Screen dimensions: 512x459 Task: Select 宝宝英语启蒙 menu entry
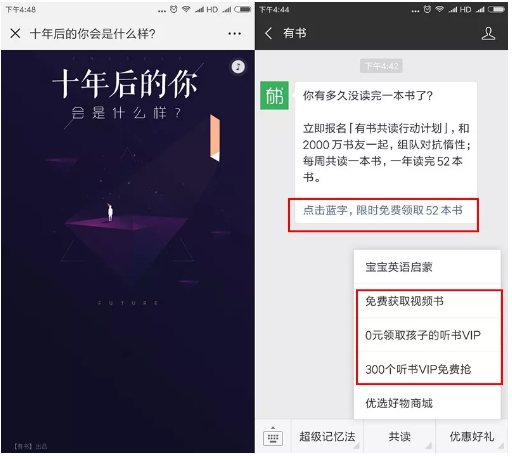pyautogui.click(x=427, y=267)
